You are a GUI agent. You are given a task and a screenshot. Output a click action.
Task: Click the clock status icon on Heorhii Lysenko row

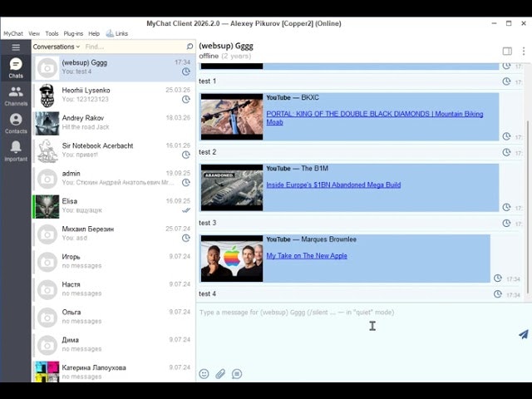pos(186,99)
